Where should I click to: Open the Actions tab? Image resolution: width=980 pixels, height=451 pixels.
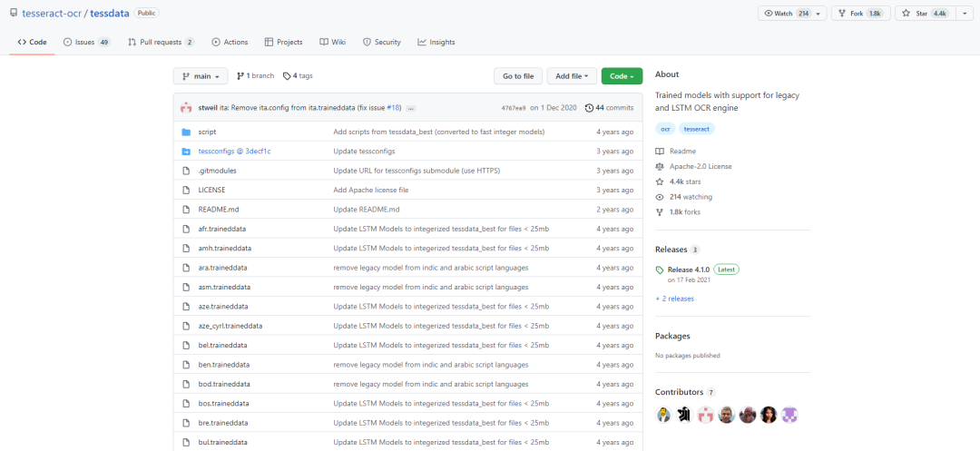[230, 42]
